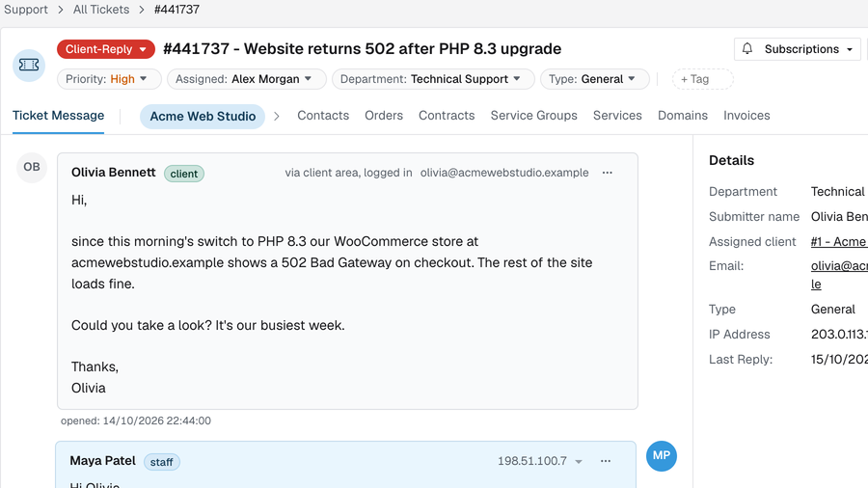Select the Acme Web Studio client pill
Image resolution: width=868 pixels, height=488 pixels.
coord(203,116)
